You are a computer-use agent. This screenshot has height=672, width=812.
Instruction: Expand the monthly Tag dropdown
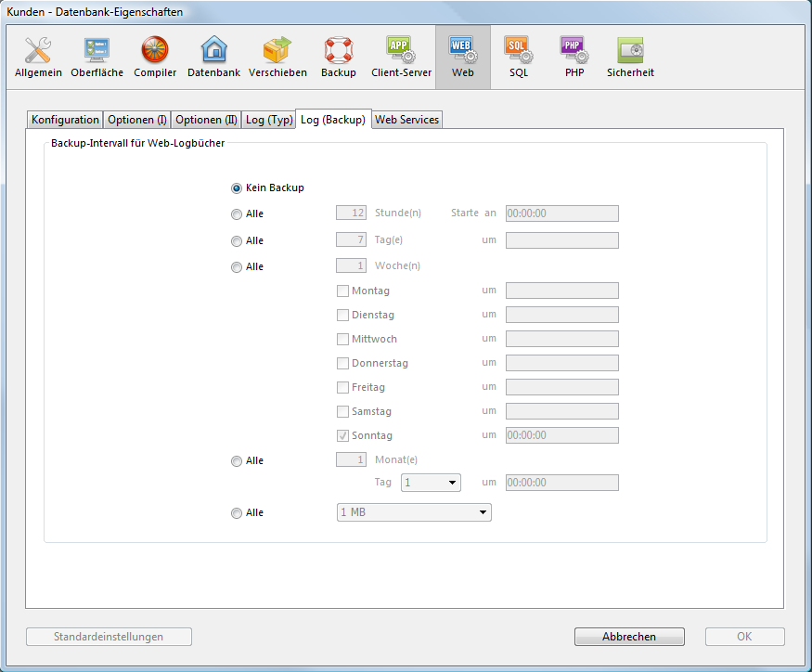(x=431, y=483)
